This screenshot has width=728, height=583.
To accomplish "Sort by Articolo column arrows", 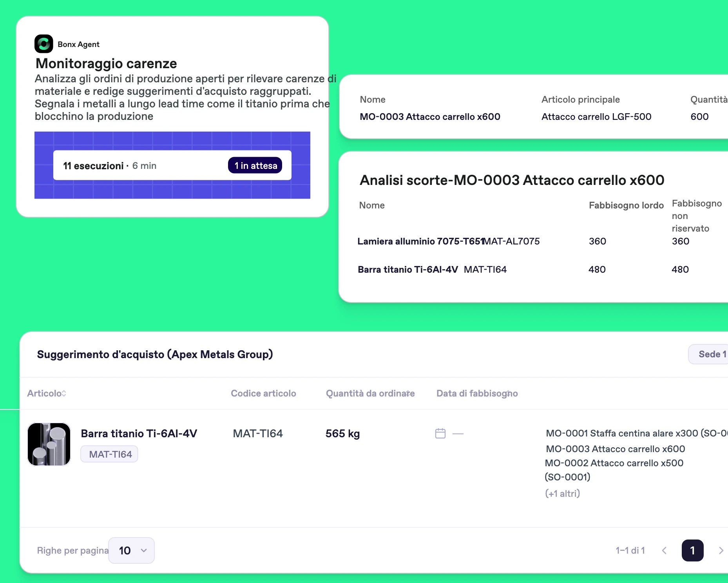I will 64,393.
